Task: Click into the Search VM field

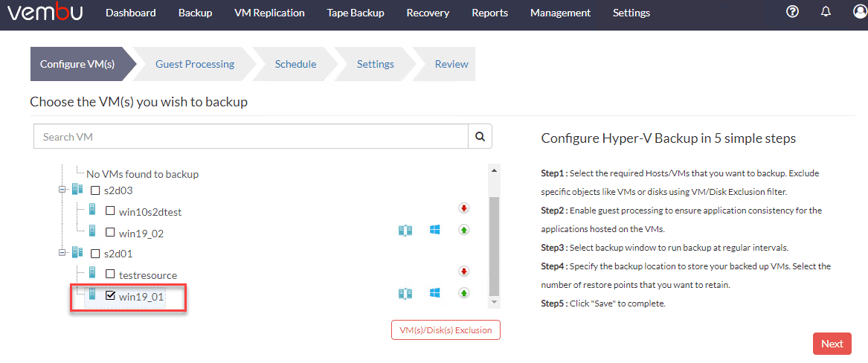Action: pos(251,137)
